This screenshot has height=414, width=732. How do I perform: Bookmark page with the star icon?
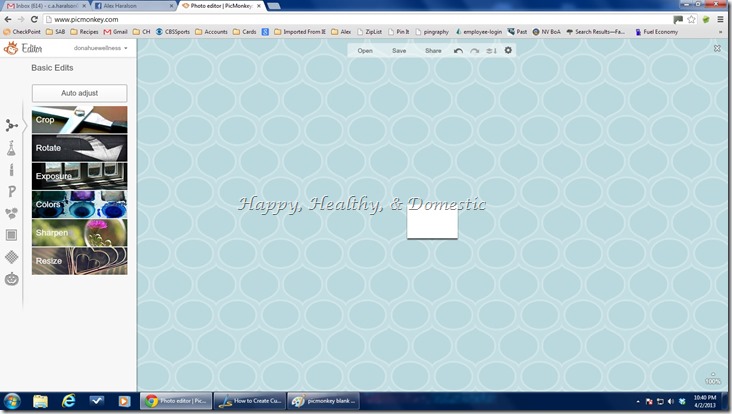click(691, 19)
